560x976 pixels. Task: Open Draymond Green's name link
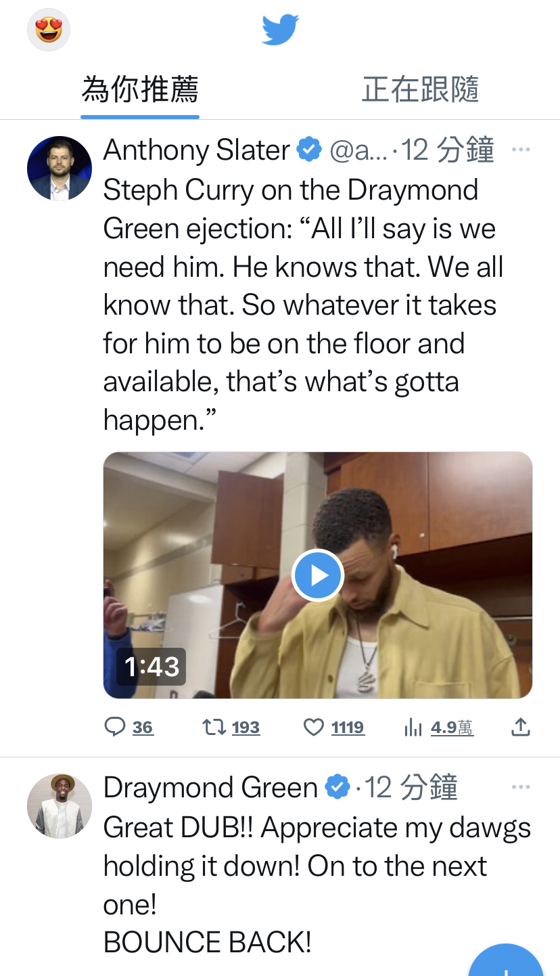pos(210,788)
